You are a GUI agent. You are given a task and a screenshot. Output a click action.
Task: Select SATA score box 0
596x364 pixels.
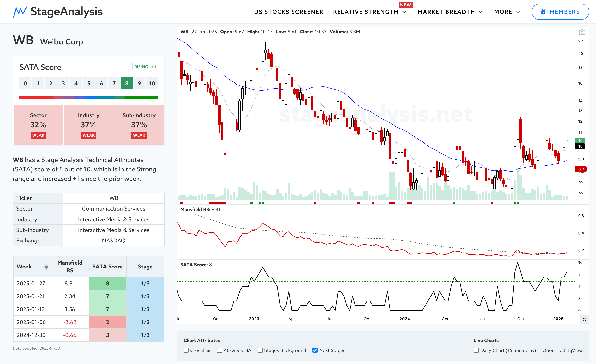(x=25, y=83)
